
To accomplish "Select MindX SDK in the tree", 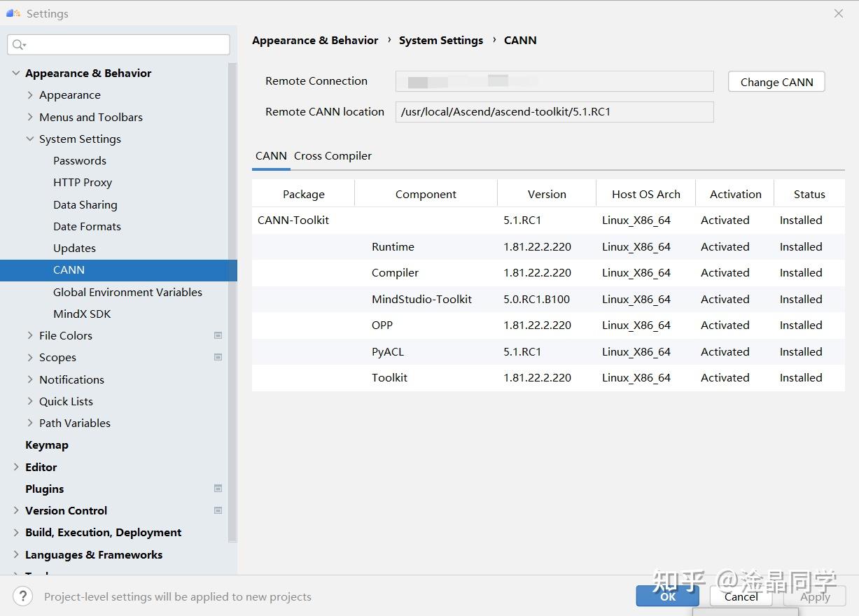I will (x=82, y=314).
